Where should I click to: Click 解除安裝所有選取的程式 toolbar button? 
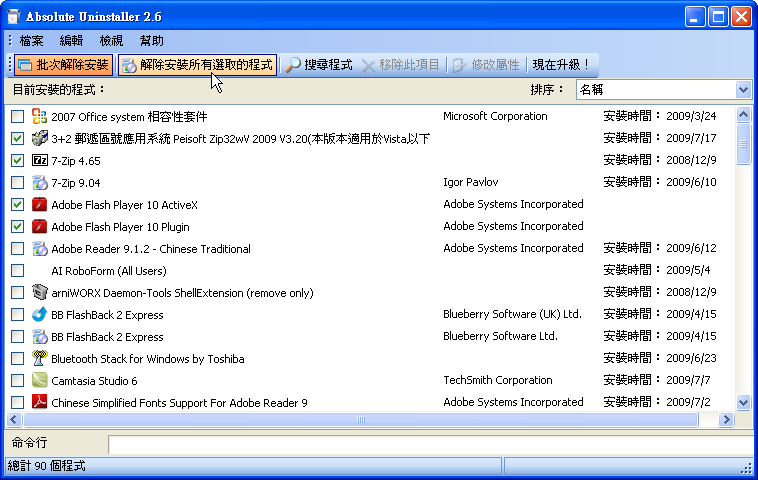(x=197, y=65)
